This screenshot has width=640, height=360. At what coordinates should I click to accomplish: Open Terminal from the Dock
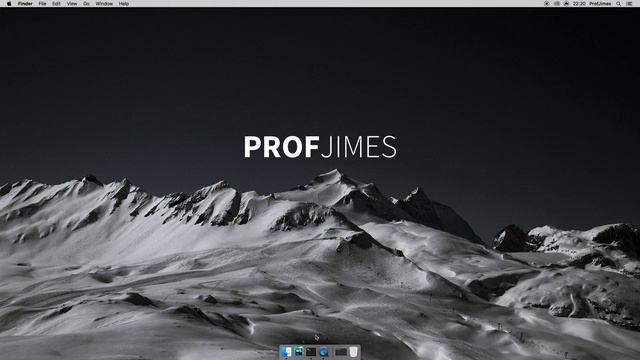click(x=311, y=351)
